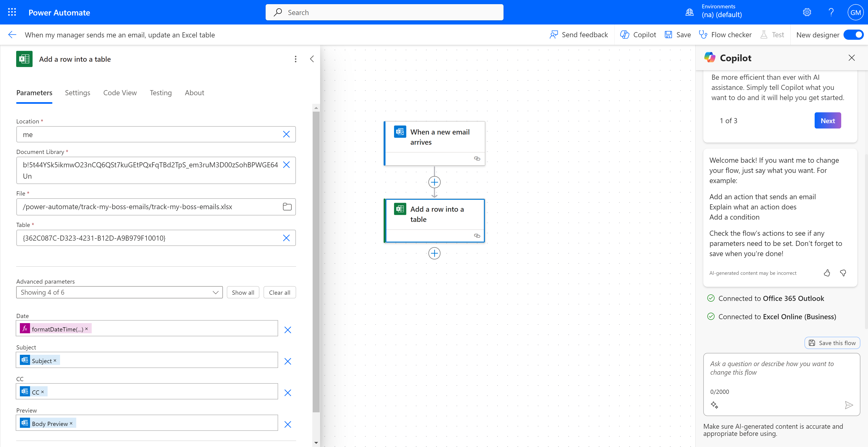Click the help question mark icon

point(831,12)
